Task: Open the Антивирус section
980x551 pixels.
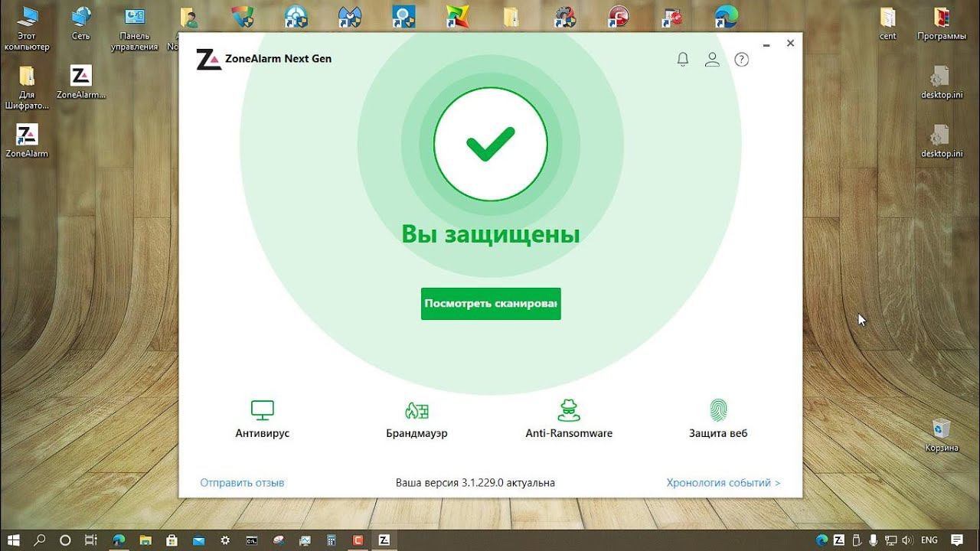Action: [x=263, y=419]
